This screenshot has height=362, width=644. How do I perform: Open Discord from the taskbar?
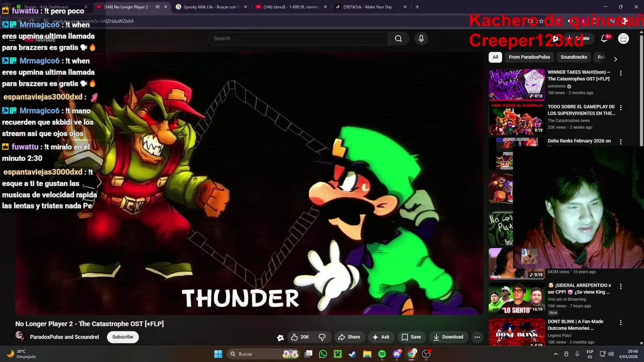tap(396, 354)
